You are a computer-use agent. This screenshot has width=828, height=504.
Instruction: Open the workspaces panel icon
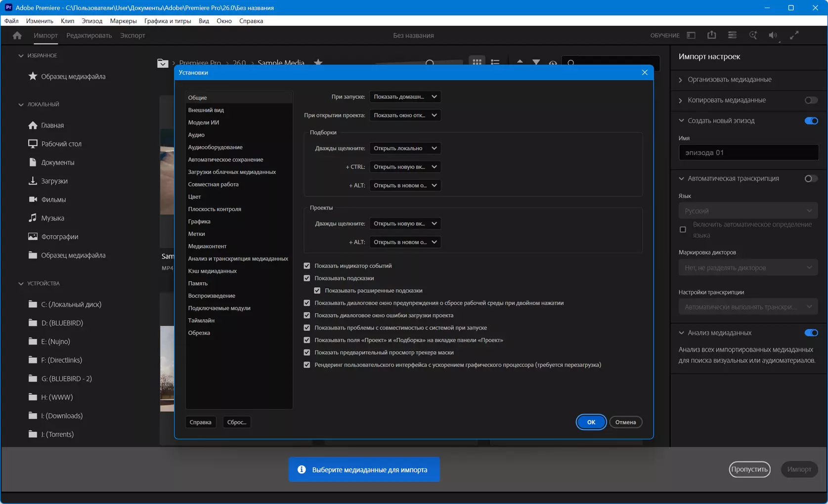(x=691, y=36)
